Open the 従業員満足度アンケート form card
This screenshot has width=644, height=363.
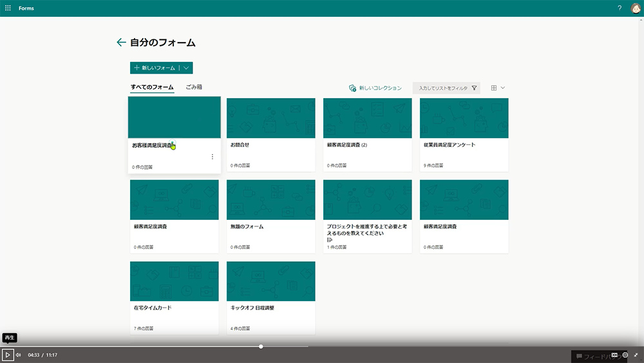pos(464,135)
